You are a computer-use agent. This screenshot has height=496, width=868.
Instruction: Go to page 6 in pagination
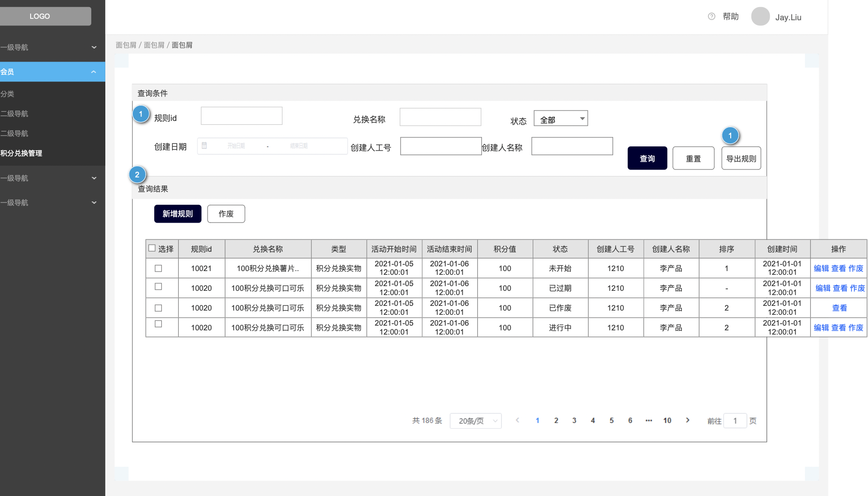(630, 421)
